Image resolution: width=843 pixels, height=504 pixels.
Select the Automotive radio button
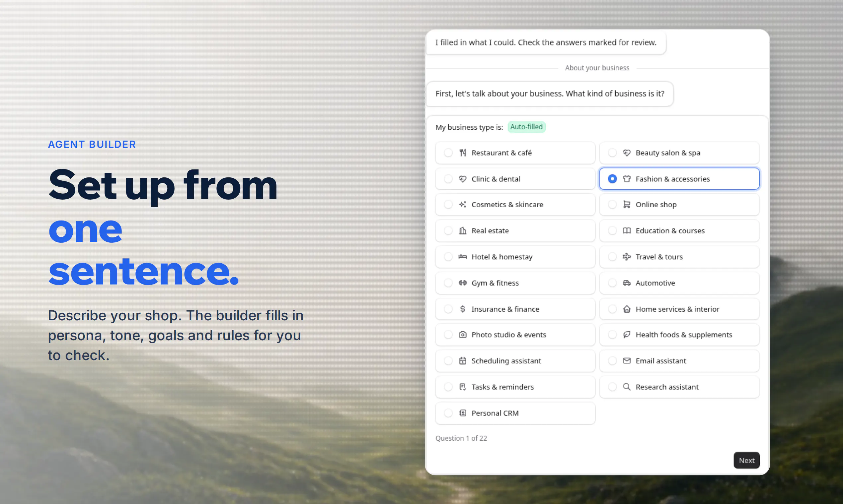tap(612, 283)
